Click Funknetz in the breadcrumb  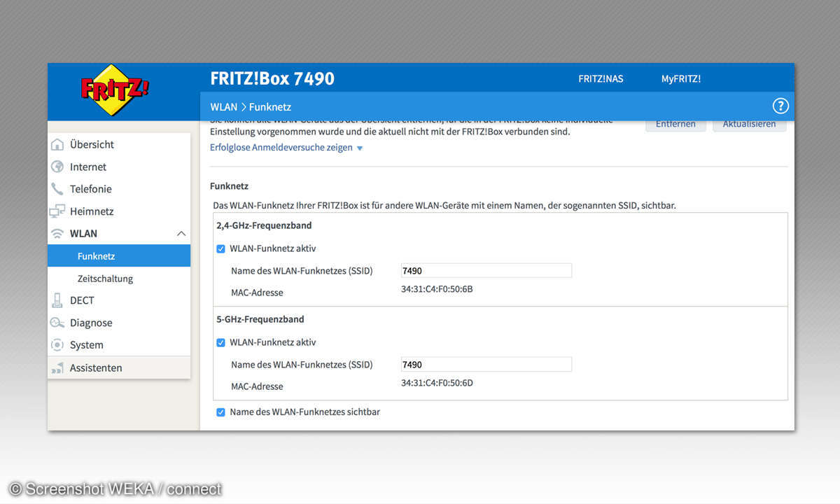click(x=270, y=107)
